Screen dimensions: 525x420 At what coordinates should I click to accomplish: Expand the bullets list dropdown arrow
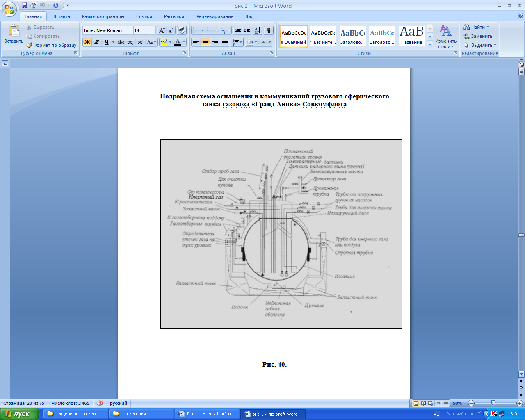(x=202, y=30)
